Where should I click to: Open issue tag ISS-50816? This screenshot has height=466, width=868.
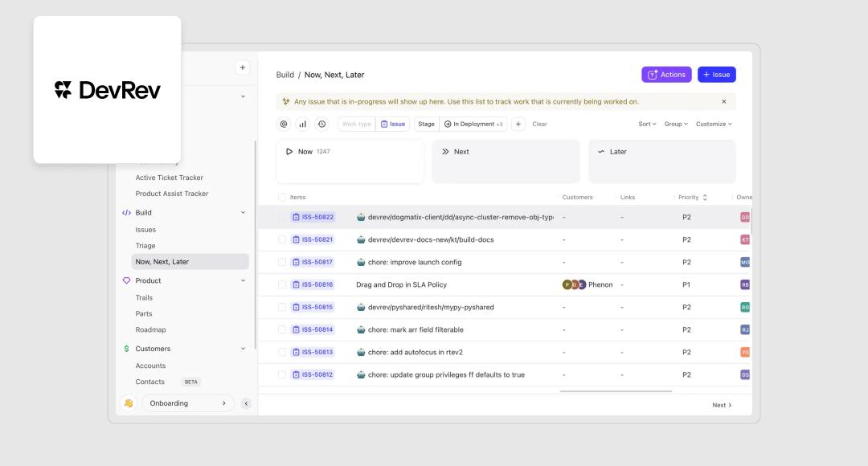[x=313, y=284]
